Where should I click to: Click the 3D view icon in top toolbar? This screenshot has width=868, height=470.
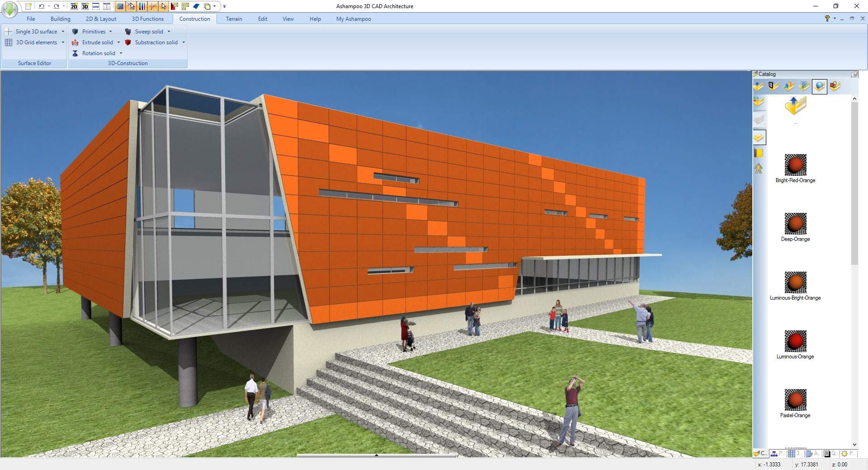85,6
